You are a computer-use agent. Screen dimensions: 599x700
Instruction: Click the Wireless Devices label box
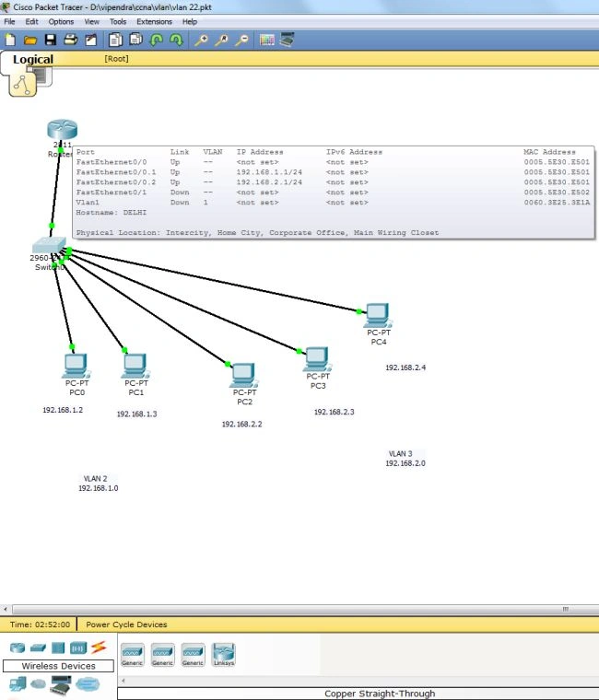pos(58,666)
